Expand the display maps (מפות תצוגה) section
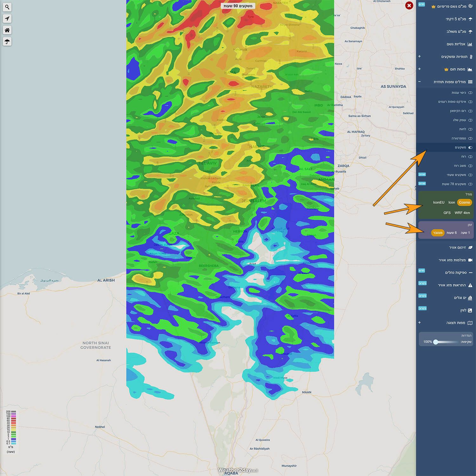This screenshot has height=476, width=476. pos(420,323)
